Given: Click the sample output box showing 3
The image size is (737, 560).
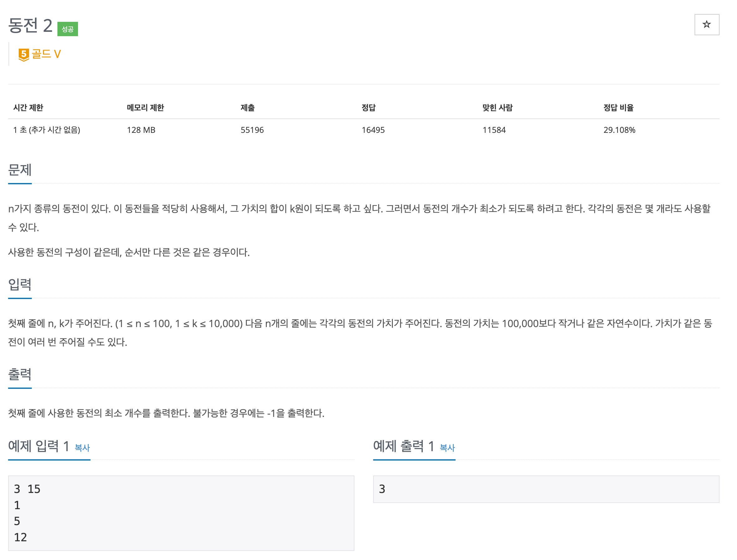Looking at the screenshot, I should tap(546, 489).
